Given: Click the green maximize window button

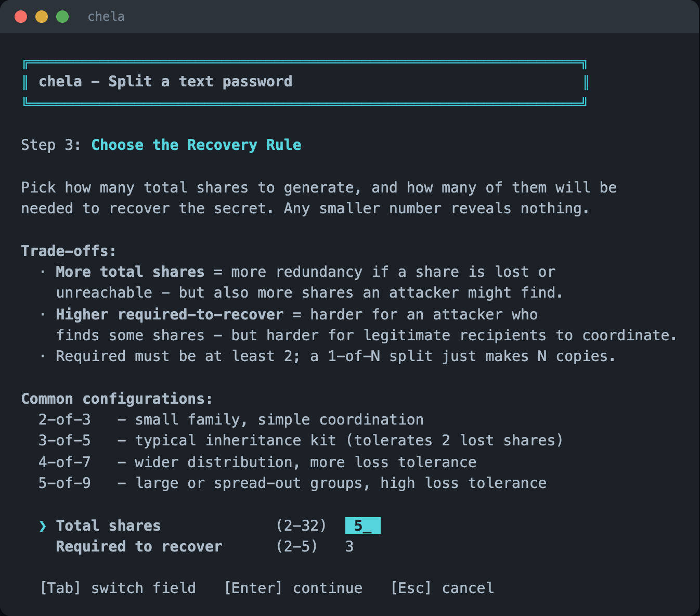Looking at the screenshot, I should pyautogui.click(x=62, y=17).
